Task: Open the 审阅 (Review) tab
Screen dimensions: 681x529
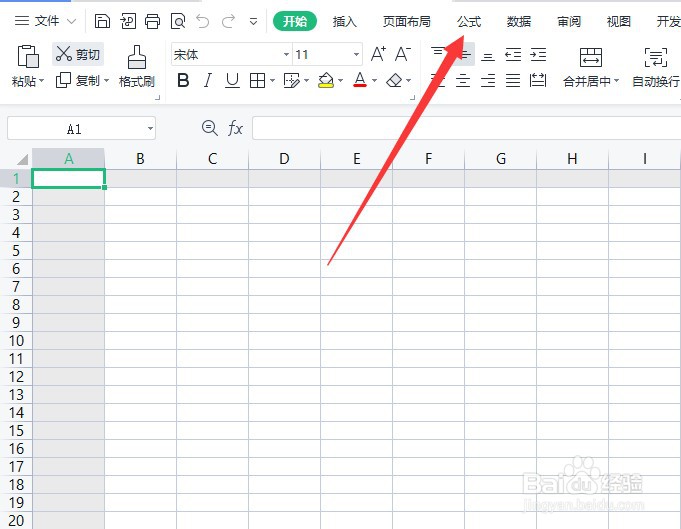Action: pos(569,21)
